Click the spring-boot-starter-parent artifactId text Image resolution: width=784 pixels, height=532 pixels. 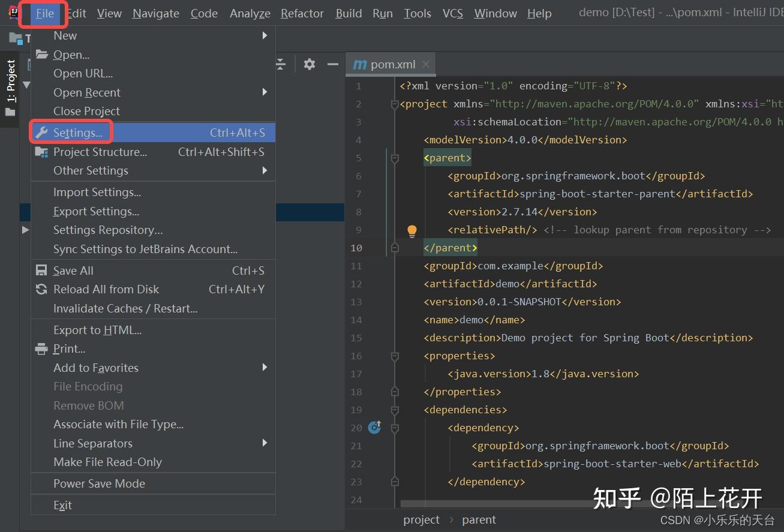[x=597, y=194]
